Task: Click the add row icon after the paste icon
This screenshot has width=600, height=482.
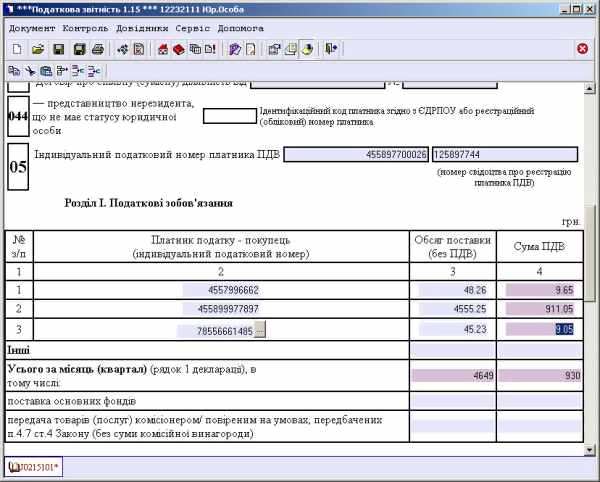Action: [x=62, y=71]
